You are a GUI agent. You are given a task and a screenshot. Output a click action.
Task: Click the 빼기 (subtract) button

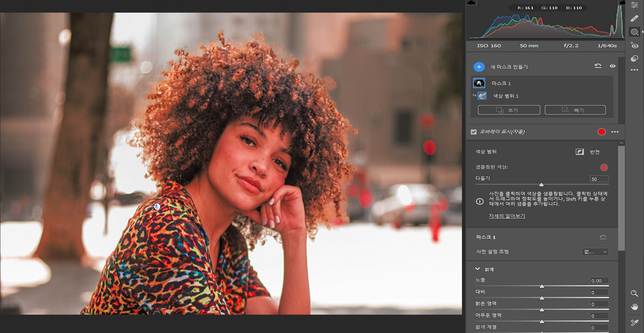click(575, 110)
